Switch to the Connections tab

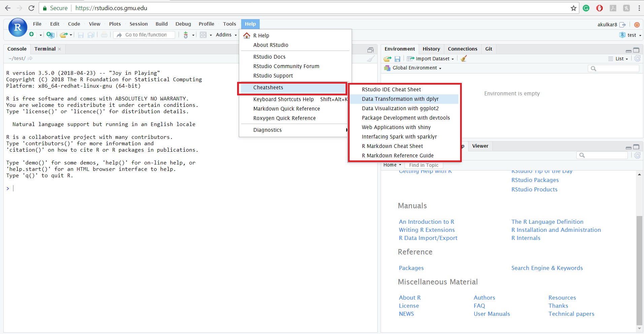coord(462,49)
